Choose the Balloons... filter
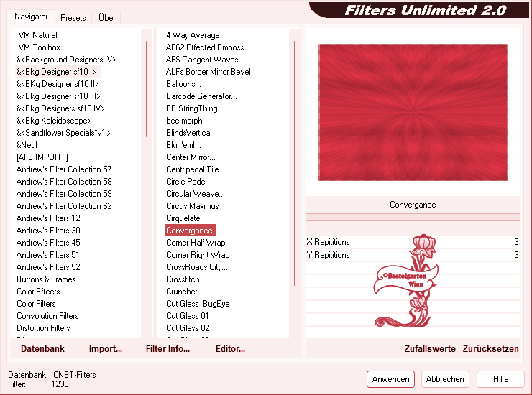Screen dimensions: 532x395 point(183,84)
